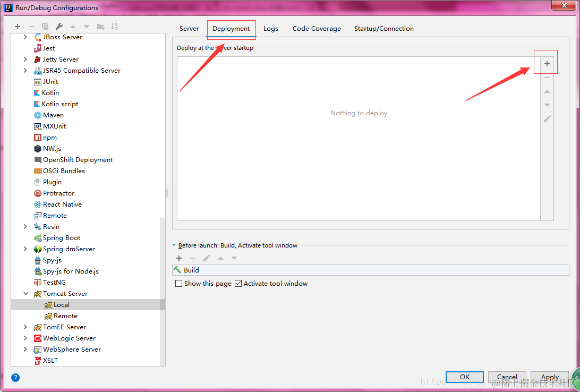Copy the configuration with the duplicate icon
Viewport: 580px width, 392px height.
point(45,27)
